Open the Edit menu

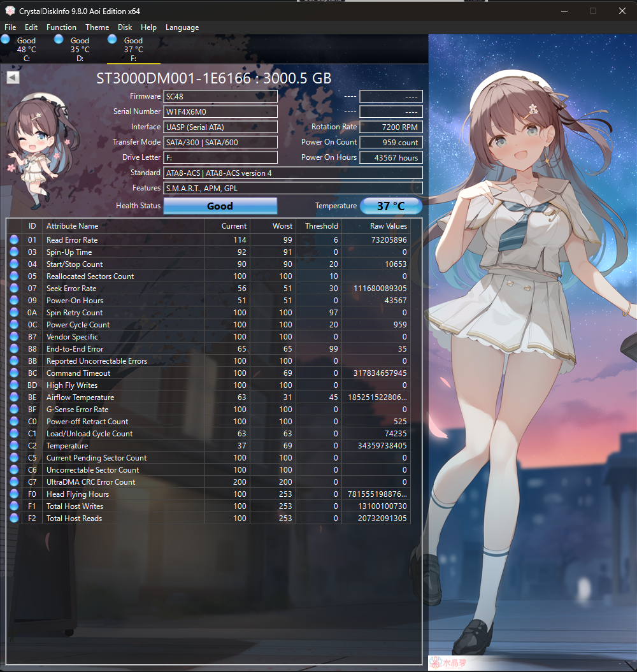31,27
